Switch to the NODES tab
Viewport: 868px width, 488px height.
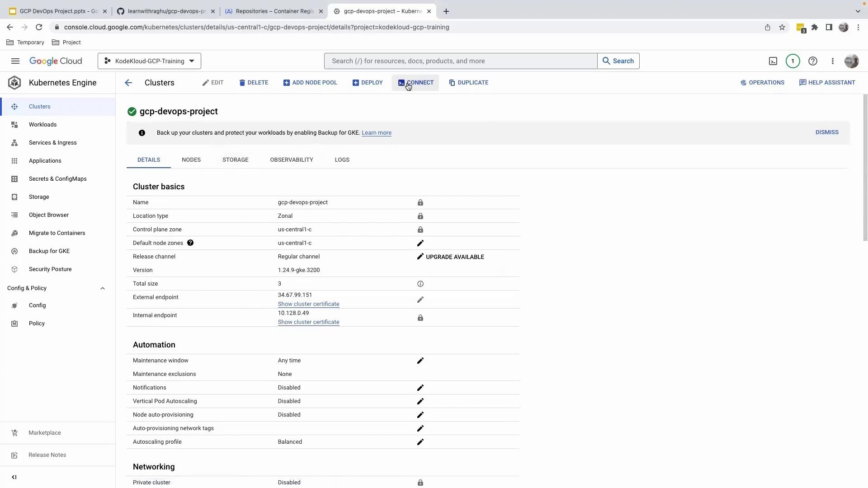(x=191, y=160)
